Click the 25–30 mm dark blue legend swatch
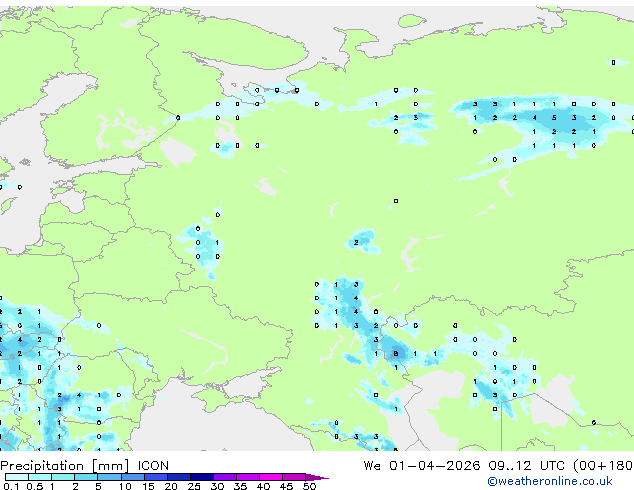Screen dimensions: 634x490 point(201,477)
